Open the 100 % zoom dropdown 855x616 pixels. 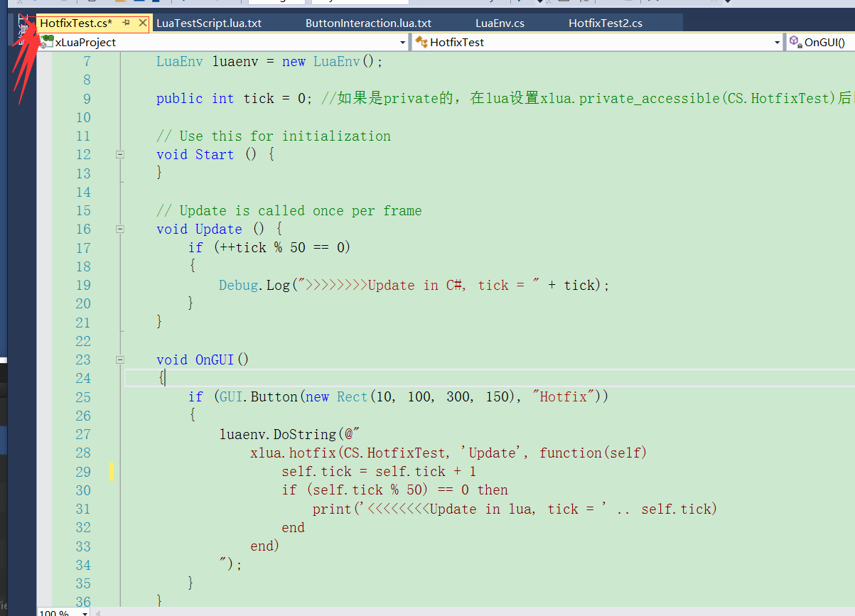click(x=85, y=612)
